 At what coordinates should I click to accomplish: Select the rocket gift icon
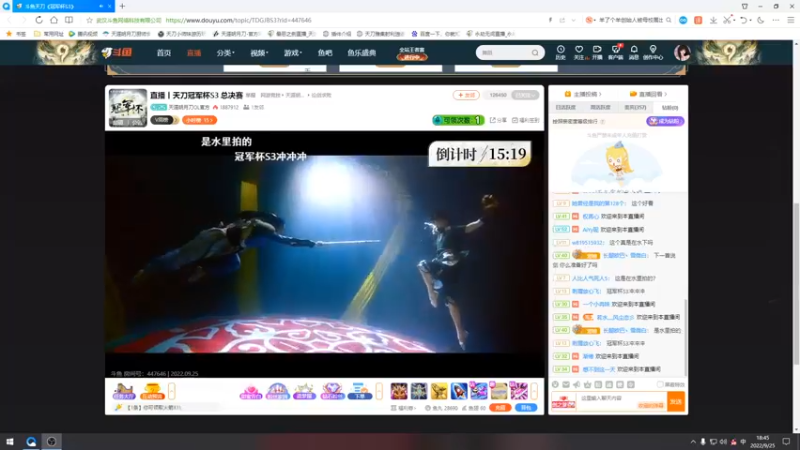point(459,391)
